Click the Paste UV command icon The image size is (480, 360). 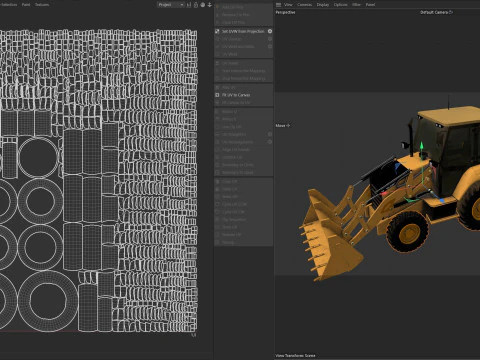218,189
